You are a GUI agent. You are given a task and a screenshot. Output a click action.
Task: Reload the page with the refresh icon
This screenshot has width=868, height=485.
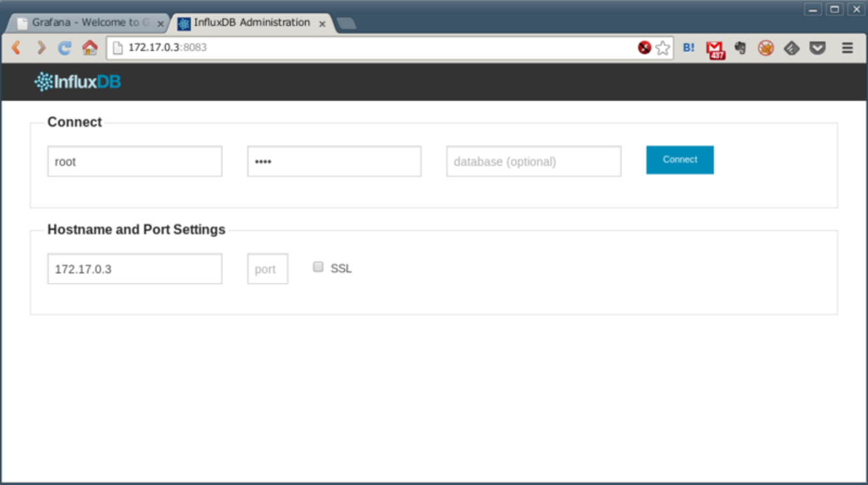(65, 47)
